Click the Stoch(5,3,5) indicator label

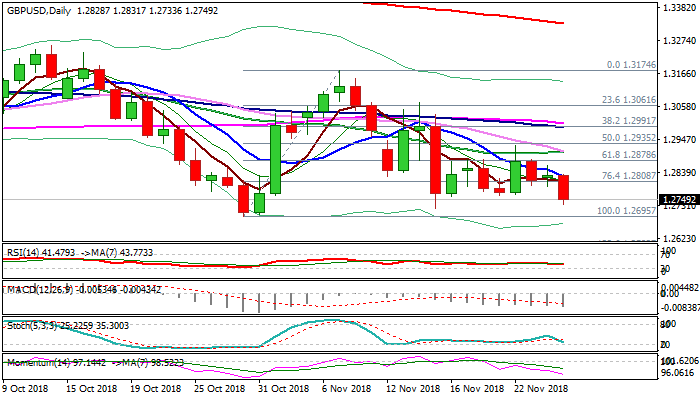point(29,325)
